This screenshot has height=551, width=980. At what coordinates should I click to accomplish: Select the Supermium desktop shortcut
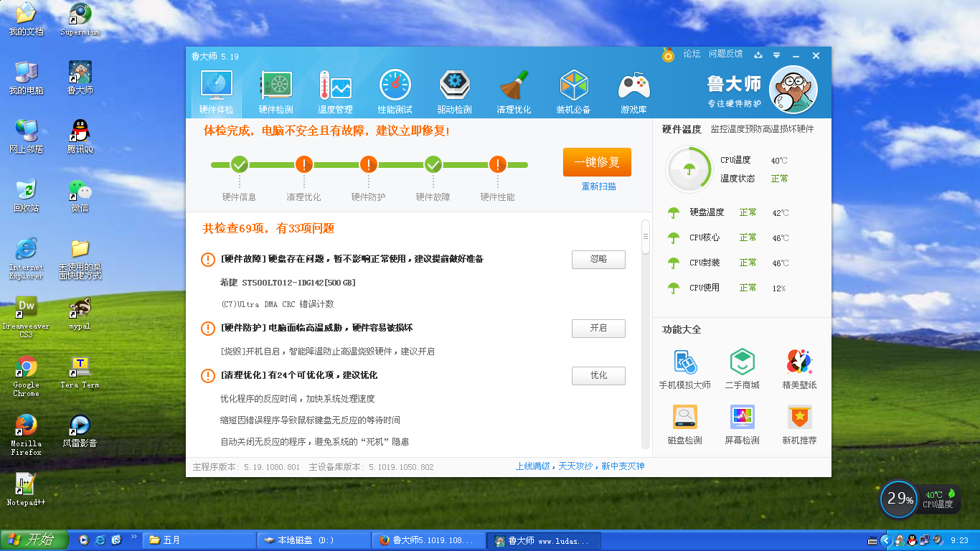80,19
